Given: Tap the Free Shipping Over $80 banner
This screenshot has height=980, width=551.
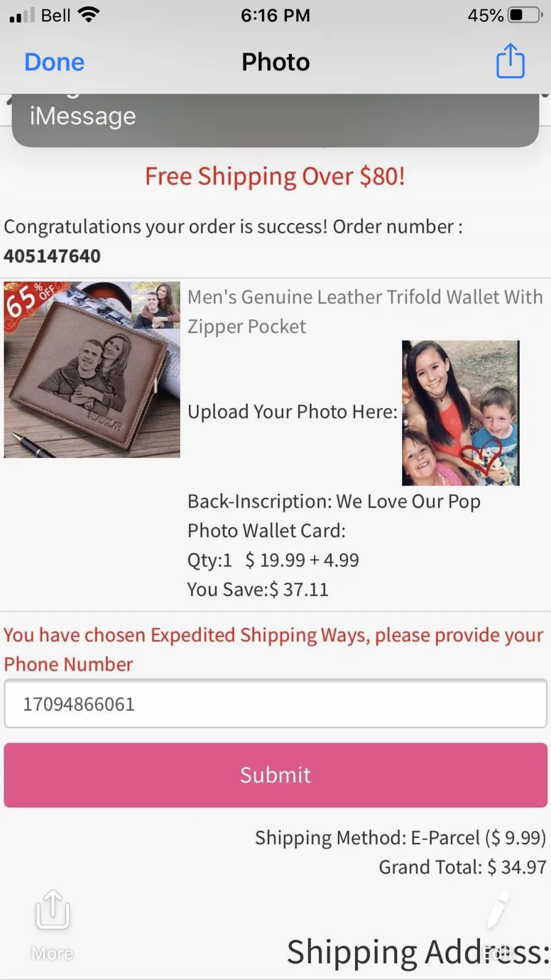Looking at the screenshot, I should click(x=275, y=176).
